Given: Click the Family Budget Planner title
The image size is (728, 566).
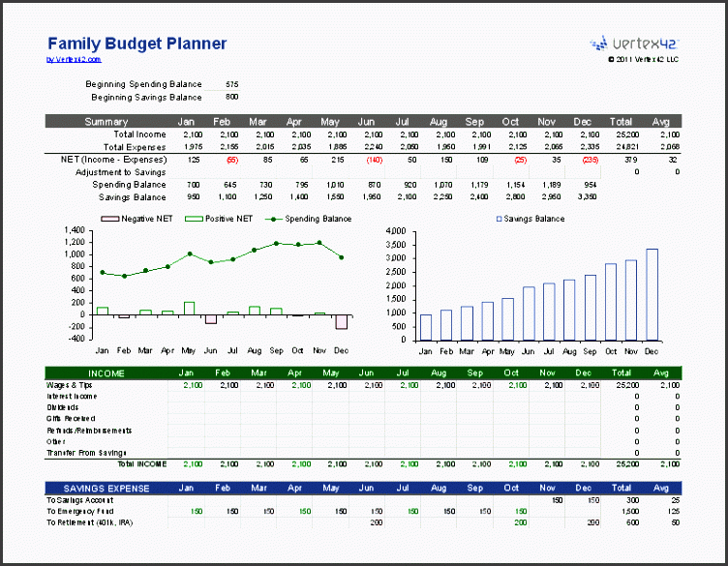Looking at the screenshot, I should 136,44.
